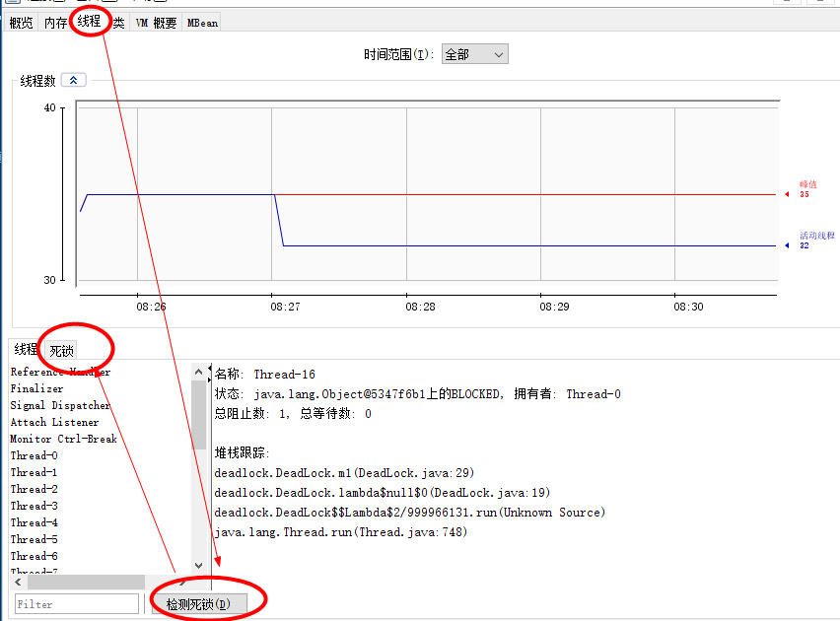Screen dimensions: 840x621
Task: Select the Attach Listener thread
Action: pyautogui.click(x=54, y=422)
